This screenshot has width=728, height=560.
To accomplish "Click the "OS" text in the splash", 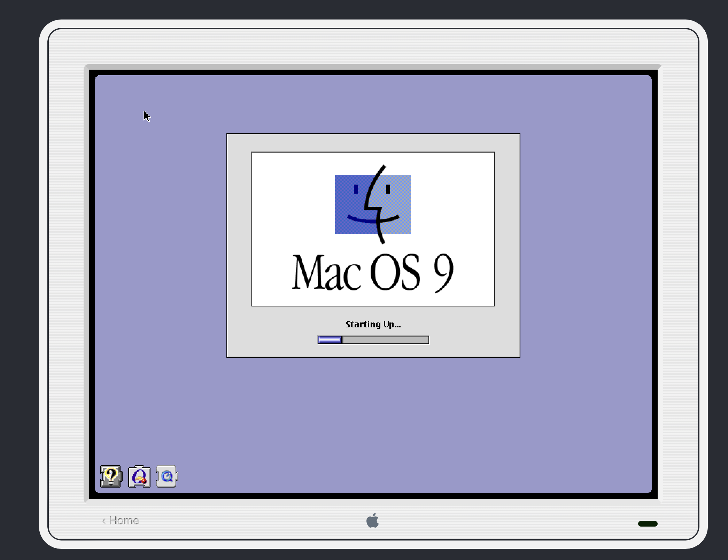I will tap(395, 272).
